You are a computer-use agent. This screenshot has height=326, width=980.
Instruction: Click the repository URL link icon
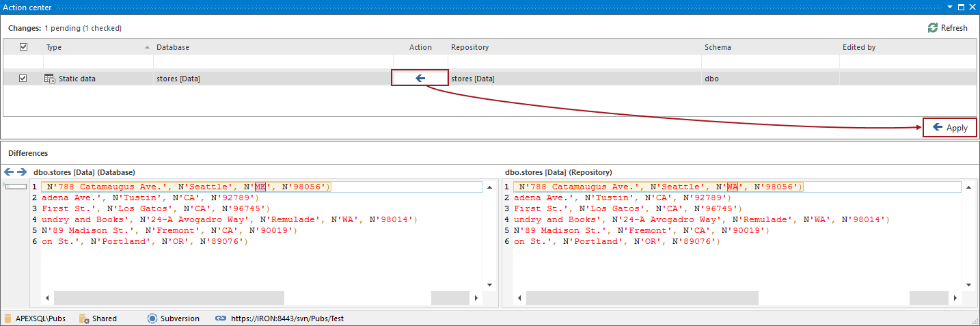pos(220,318)
